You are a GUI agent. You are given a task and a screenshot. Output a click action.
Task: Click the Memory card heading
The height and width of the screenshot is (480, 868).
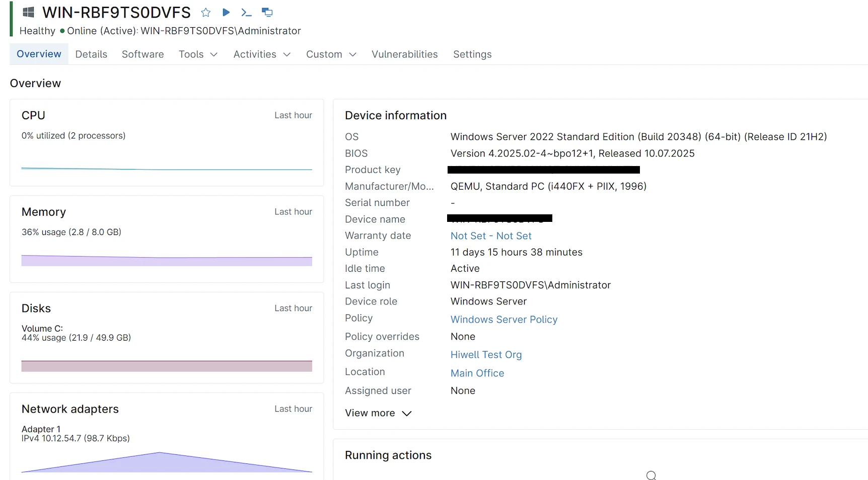44,212
